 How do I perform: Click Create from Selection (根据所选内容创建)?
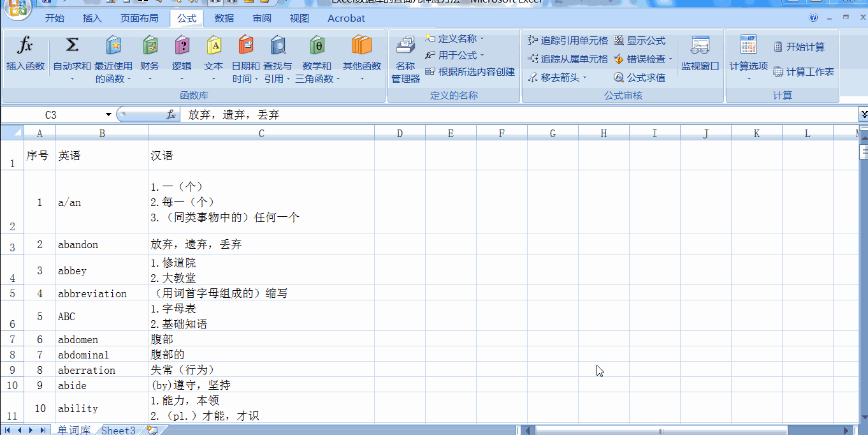coord(470,72)
